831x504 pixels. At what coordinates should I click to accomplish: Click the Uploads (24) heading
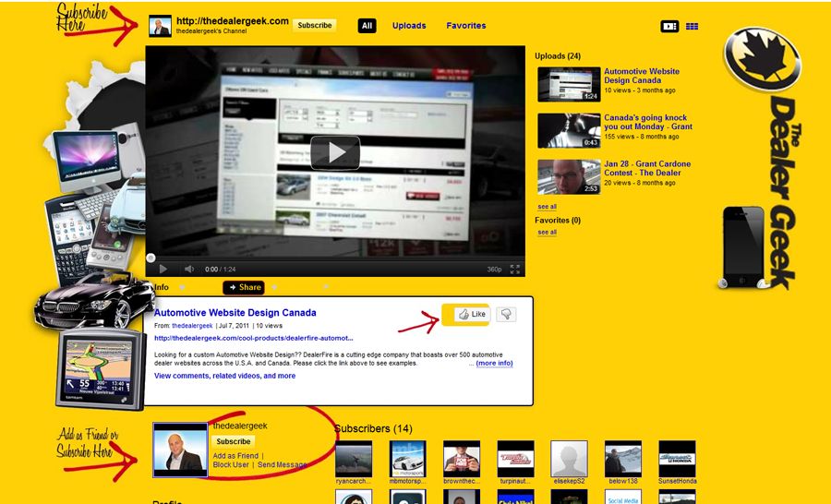click(x=558, y=56)
